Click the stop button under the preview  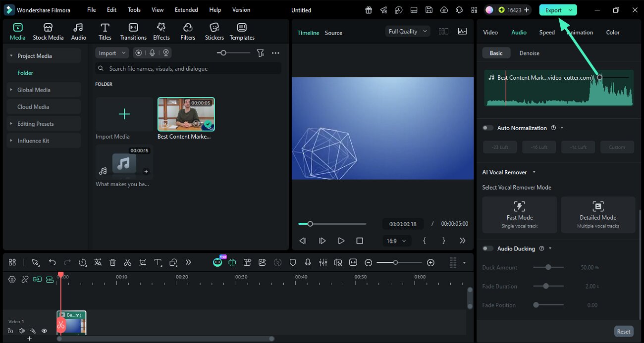[x=360, y=241]
